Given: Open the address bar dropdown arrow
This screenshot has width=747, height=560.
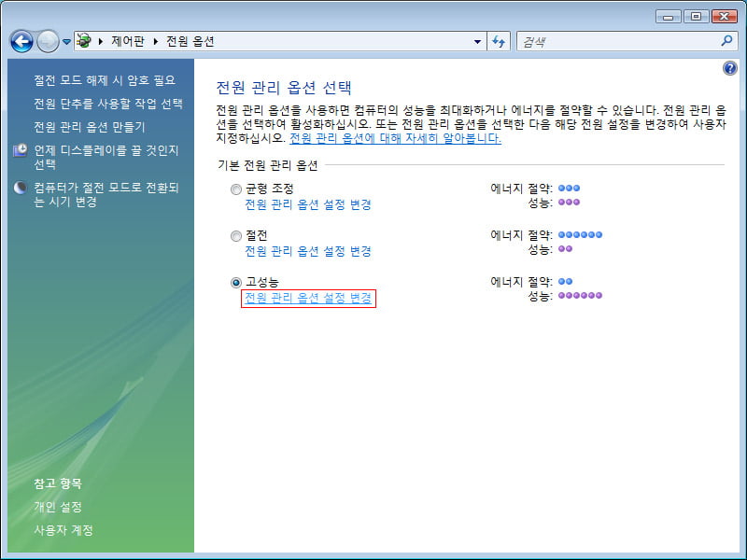Looking at the screenshot, I should point(478,40).
